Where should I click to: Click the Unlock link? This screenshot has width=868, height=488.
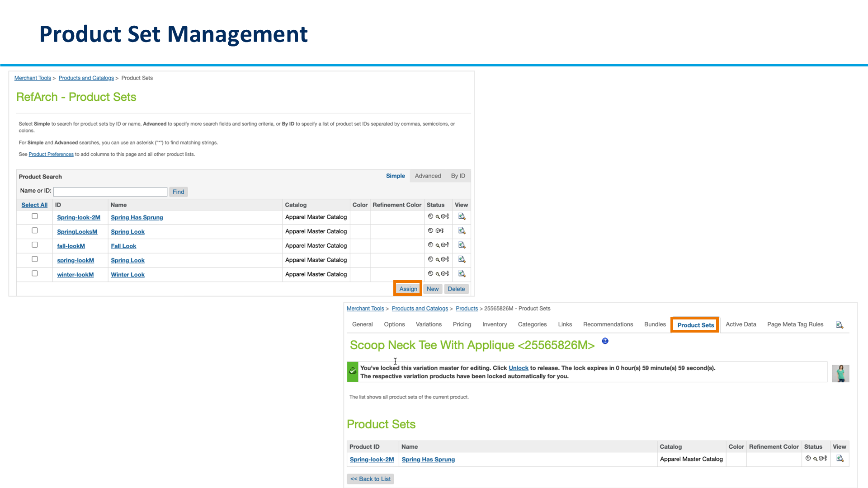518,368
